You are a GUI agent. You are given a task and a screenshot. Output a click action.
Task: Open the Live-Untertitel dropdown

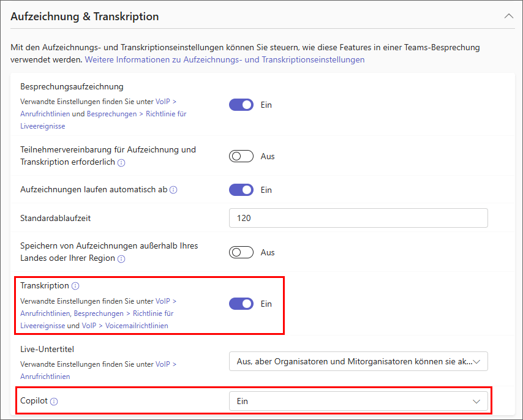[358, 361]
